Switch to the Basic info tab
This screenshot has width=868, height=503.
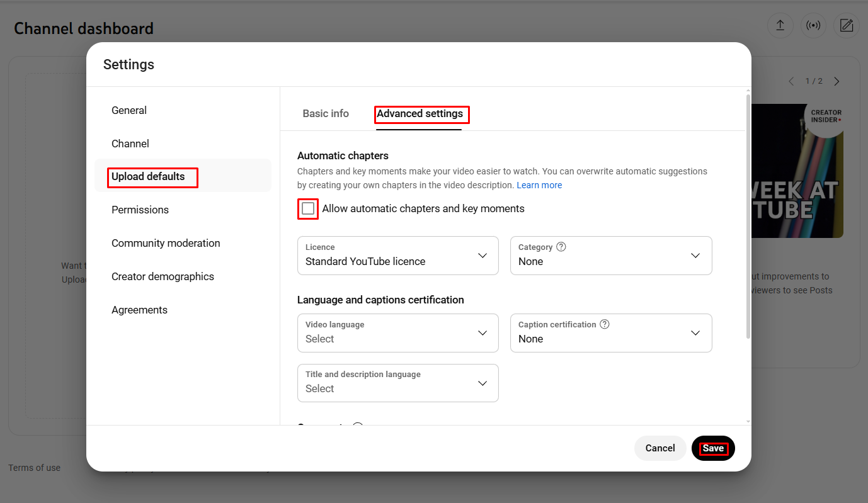pyautogui.click(x=326, y=114)
